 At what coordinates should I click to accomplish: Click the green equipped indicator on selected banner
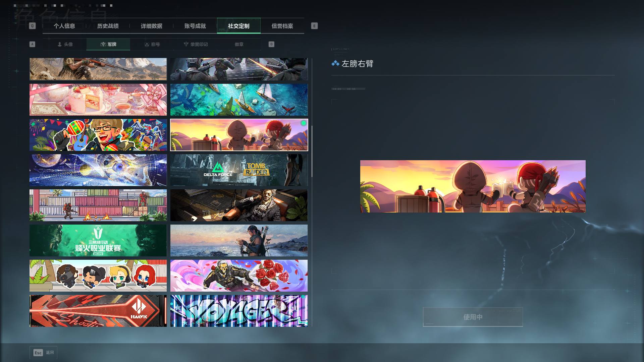[304, 123]
